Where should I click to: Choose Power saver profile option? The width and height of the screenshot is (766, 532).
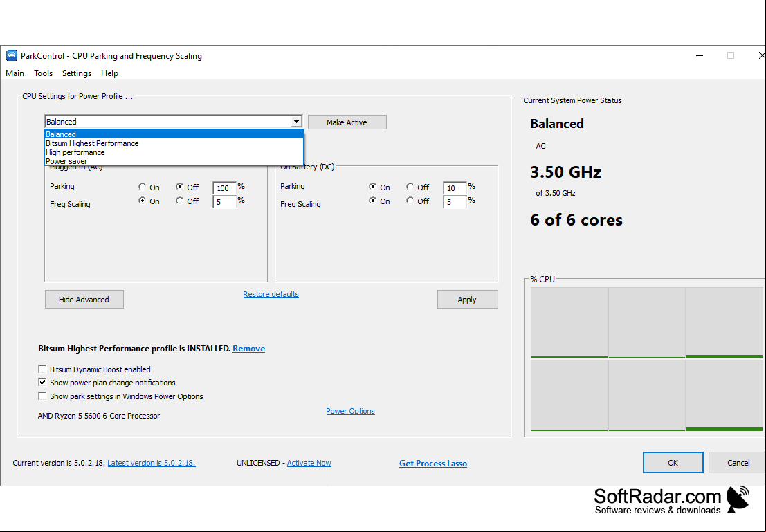point(174,161)
